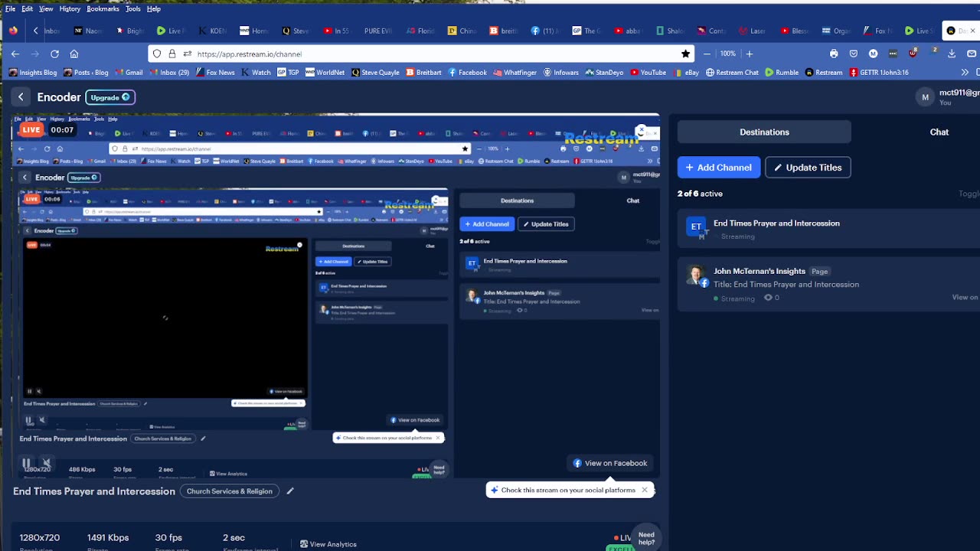
Task: Open Firefox File menu
Action: [10, 9]
